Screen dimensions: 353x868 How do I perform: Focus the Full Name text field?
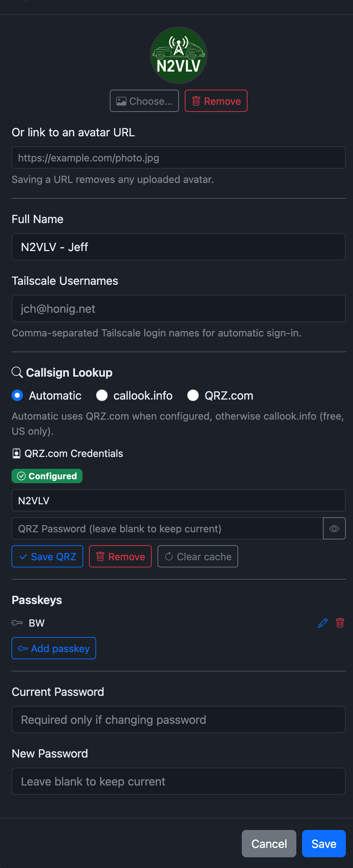[179, 247]
